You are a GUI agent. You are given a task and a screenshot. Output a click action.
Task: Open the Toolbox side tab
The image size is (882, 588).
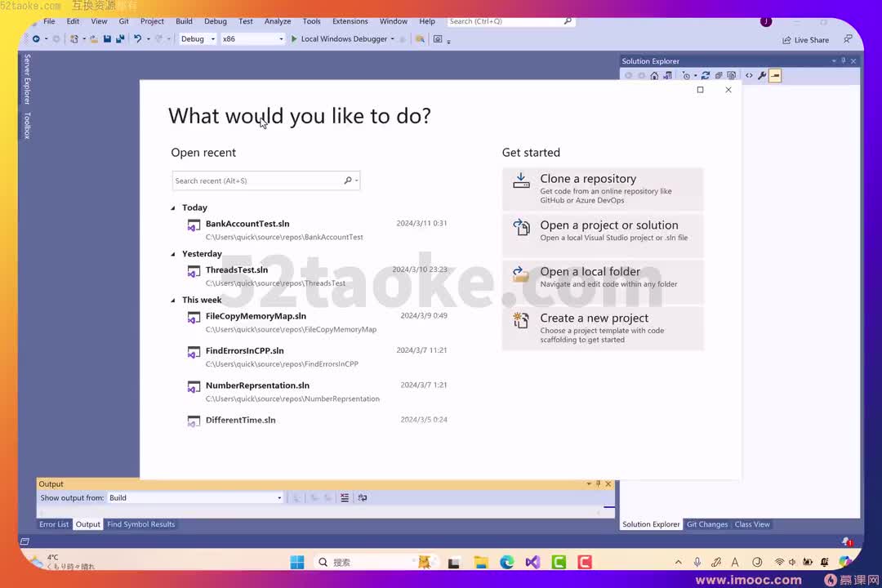[27, 126]
